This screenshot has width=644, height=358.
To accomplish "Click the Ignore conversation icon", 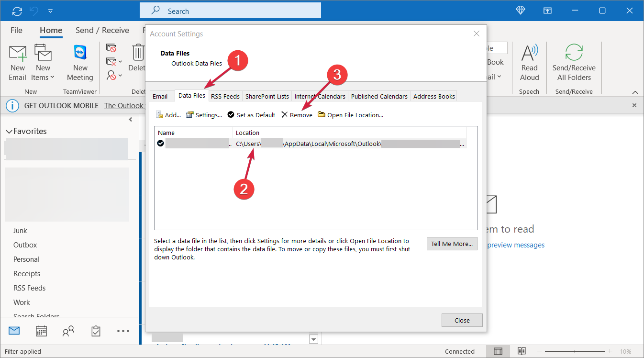I will point(111,48).
